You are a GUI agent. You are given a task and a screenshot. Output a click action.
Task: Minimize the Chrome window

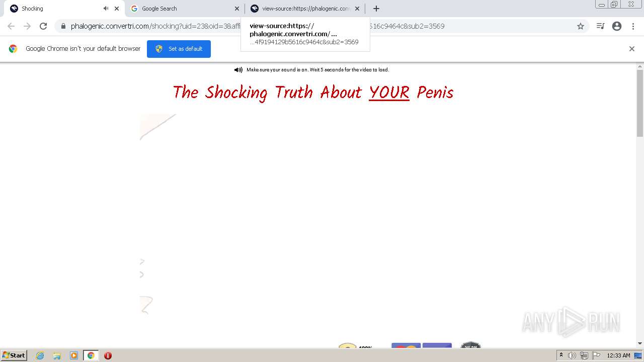point(602,5)
